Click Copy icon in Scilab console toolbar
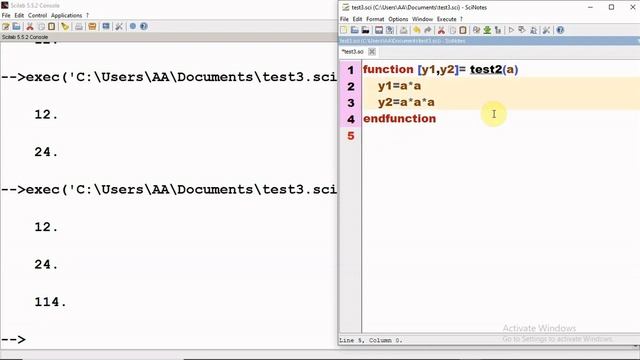Image resolution: width=640 pixels, height=360 pixels. click(x=41, y=27)
